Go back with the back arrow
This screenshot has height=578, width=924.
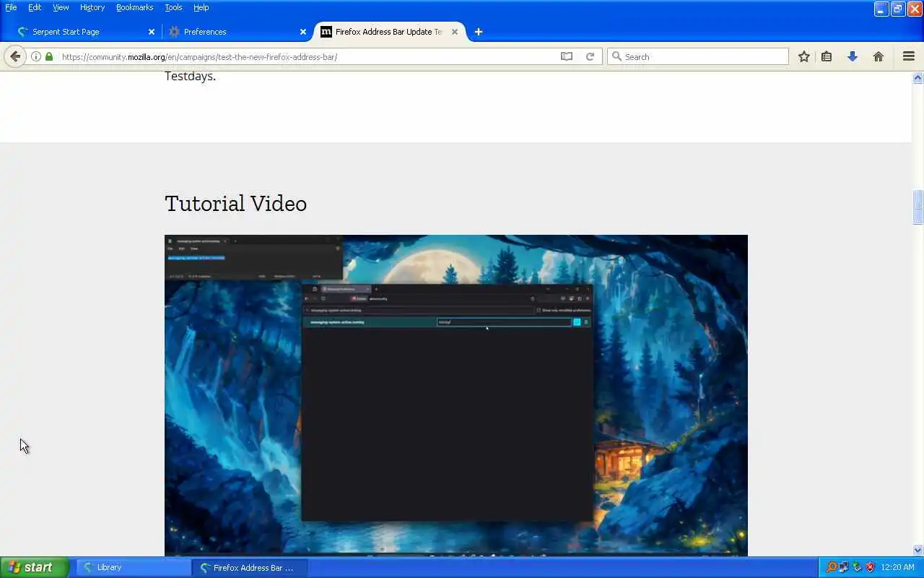point(15,56)
